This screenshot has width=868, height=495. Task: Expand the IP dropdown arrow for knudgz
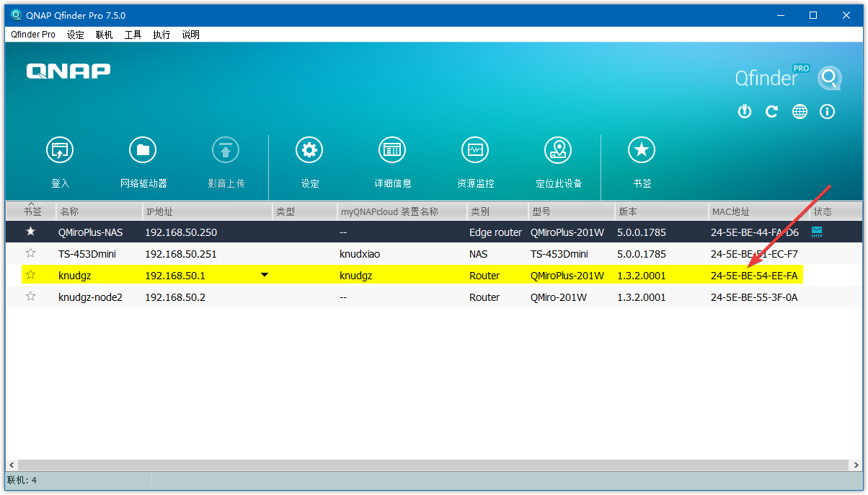265,275
